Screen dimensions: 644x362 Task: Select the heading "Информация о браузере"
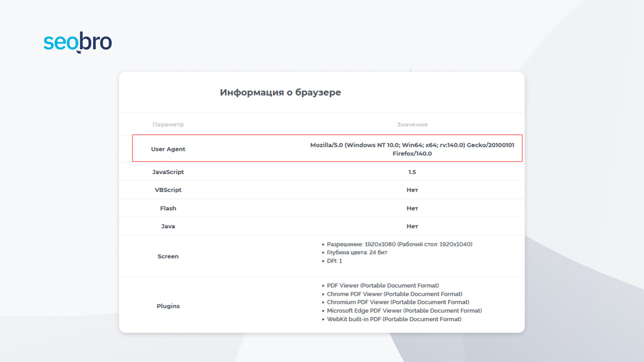pyautogui.click(x=280, y=92)
